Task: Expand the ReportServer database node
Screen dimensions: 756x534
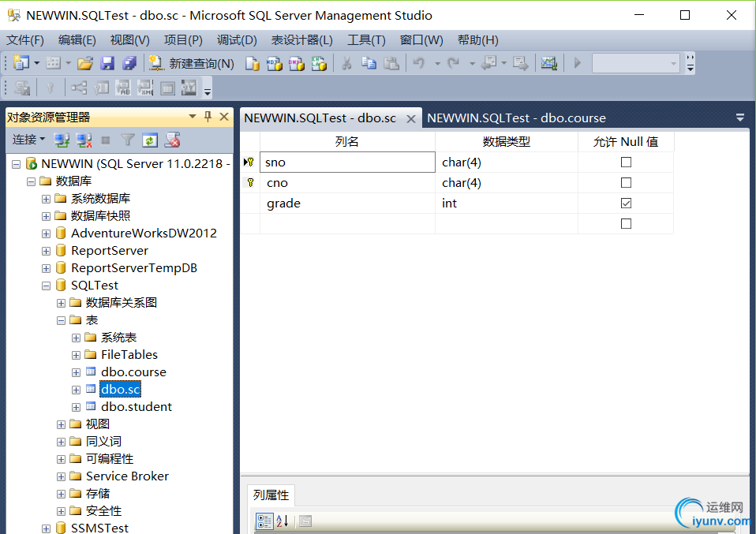Action: pyautogui.click(x=46, y=251)
